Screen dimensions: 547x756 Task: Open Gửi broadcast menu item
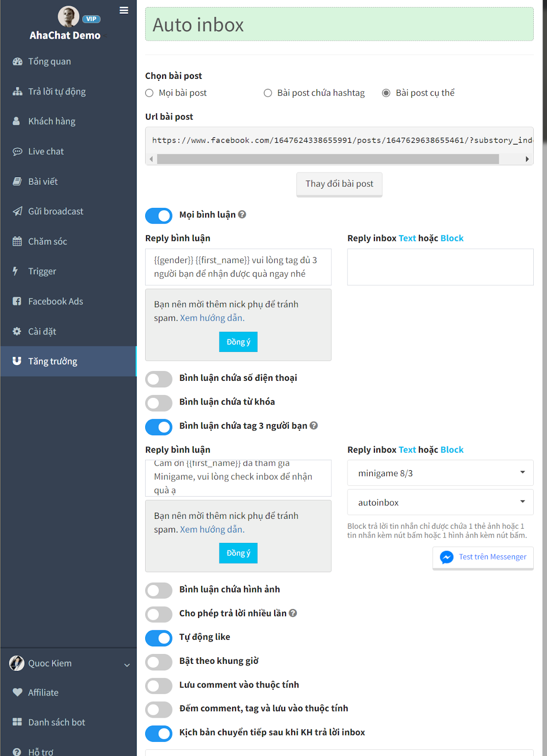point(68,211)
